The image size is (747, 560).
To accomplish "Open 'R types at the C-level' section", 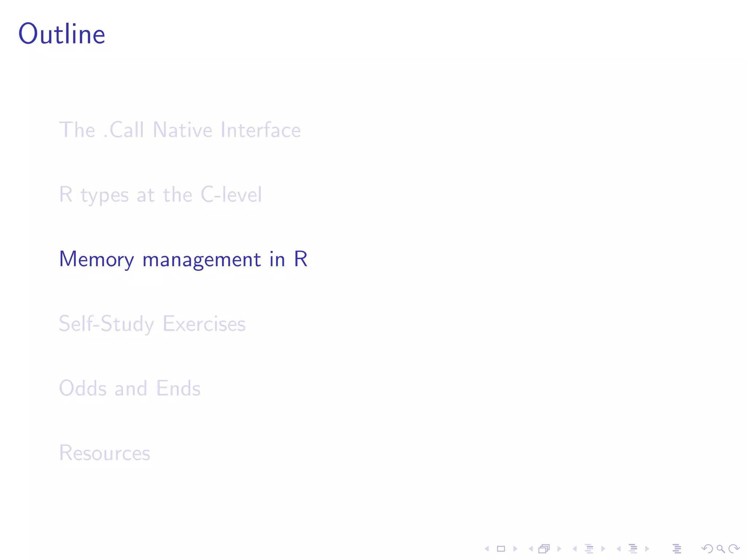I will click(160, 195).
